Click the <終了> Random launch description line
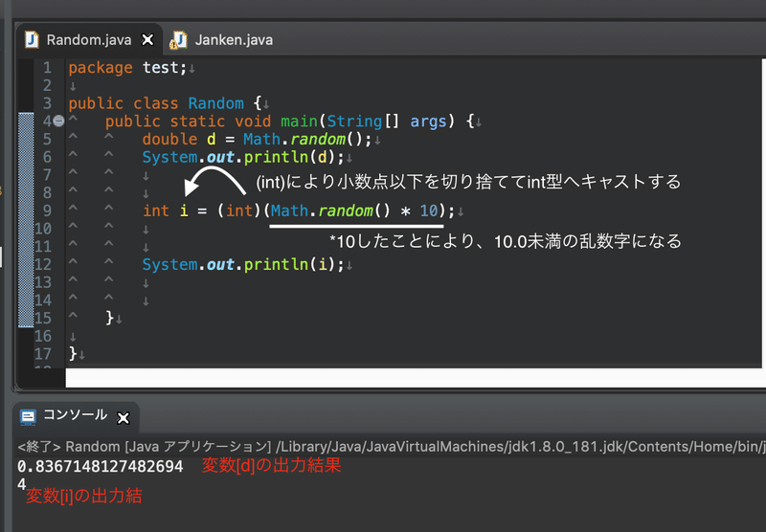Screen dimensions: 766x532 (391, 447)
